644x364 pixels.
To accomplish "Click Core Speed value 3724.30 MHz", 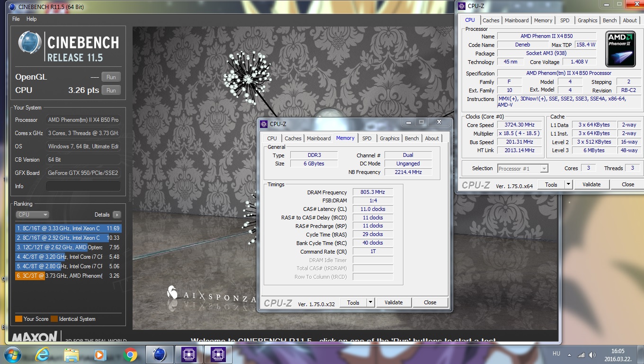I will [519, 125].
